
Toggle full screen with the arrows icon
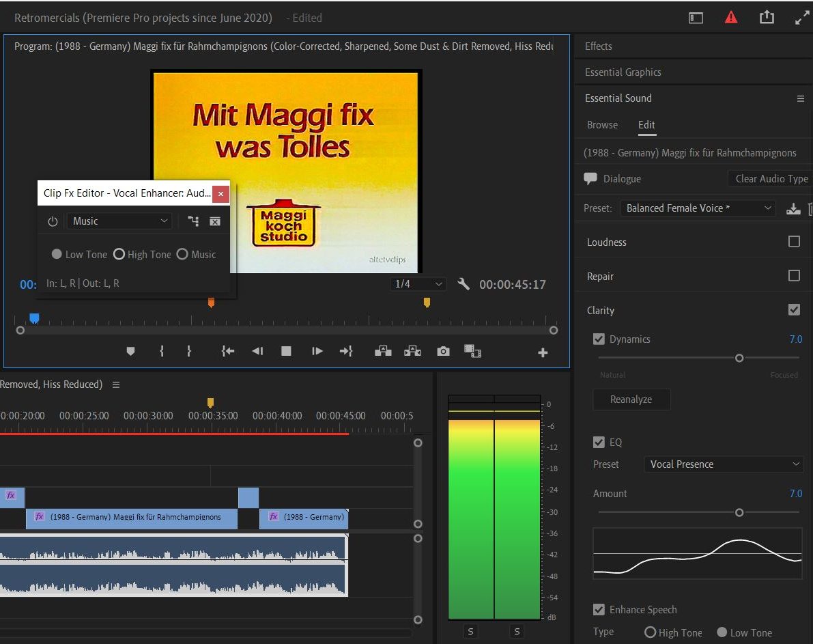coord(802,18)
